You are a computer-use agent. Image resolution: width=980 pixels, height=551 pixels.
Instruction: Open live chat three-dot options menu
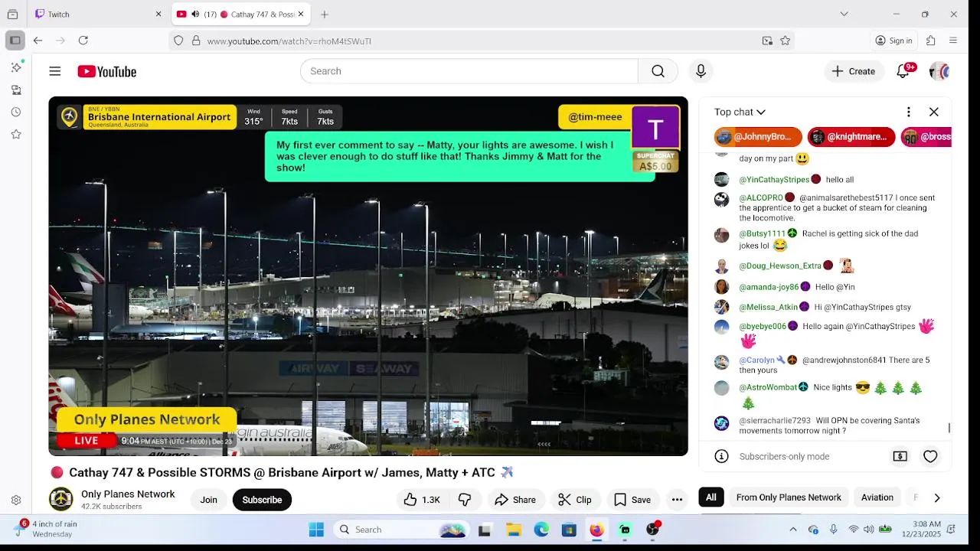909,112
